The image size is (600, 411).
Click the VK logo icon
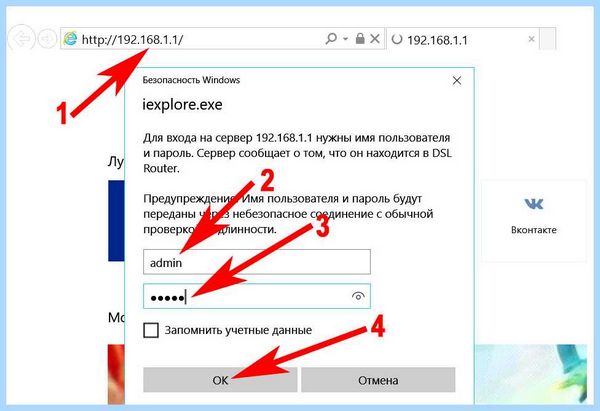pyautogui.click(x=534, y=203)
